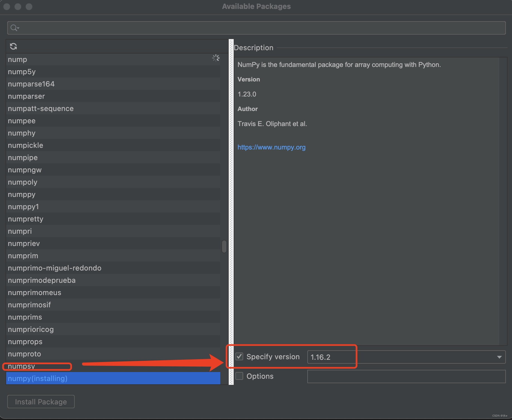
Task: Select the numpee package
Action: click(x=113, y=121)
